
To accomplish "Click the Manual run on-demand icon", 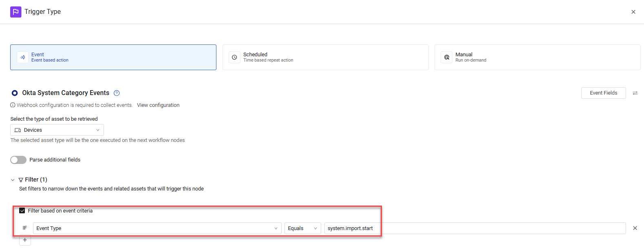I will 447,57.
